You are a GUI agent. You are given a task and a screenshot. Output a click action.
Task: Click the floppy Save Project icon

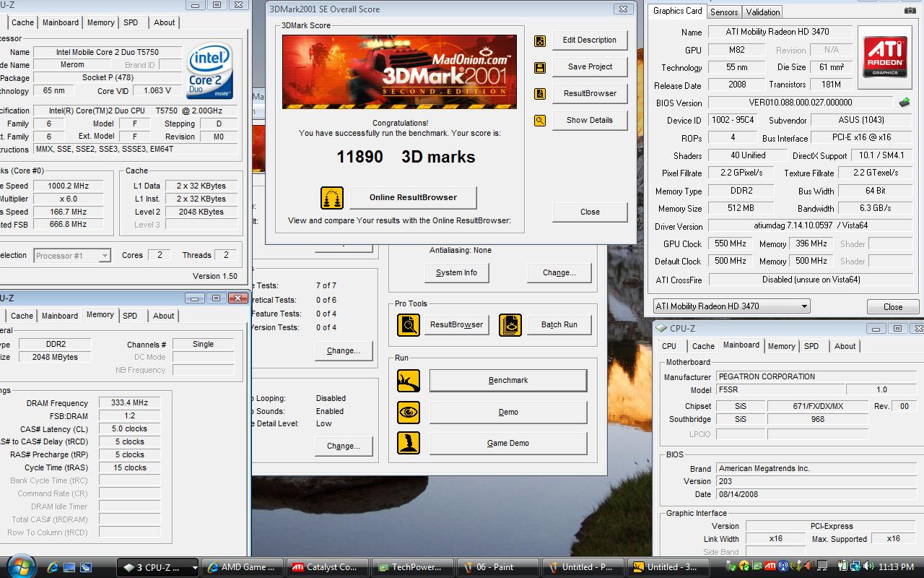540,68
